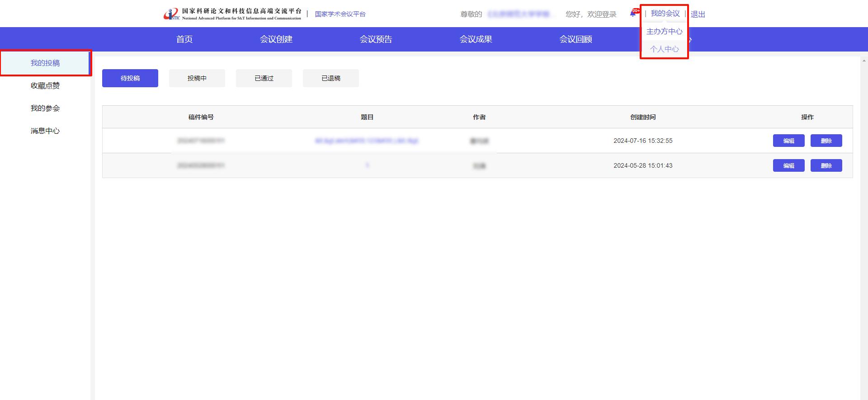
Task: Click the 作者 column header
Action: 479,117
